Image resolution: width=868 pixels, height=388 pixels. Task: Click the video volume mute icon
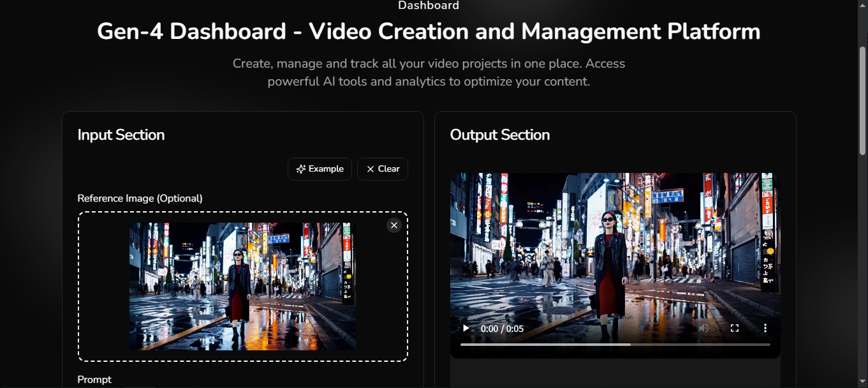pos(704,328)
